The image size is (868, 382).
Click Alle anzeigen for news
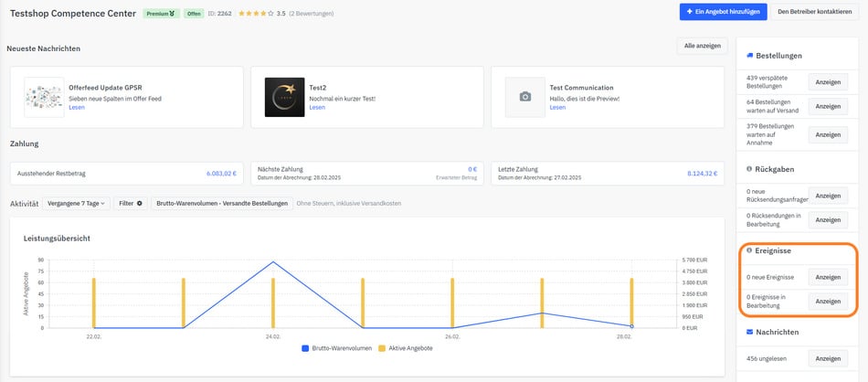pyautogui.click(x=702, y=46)
